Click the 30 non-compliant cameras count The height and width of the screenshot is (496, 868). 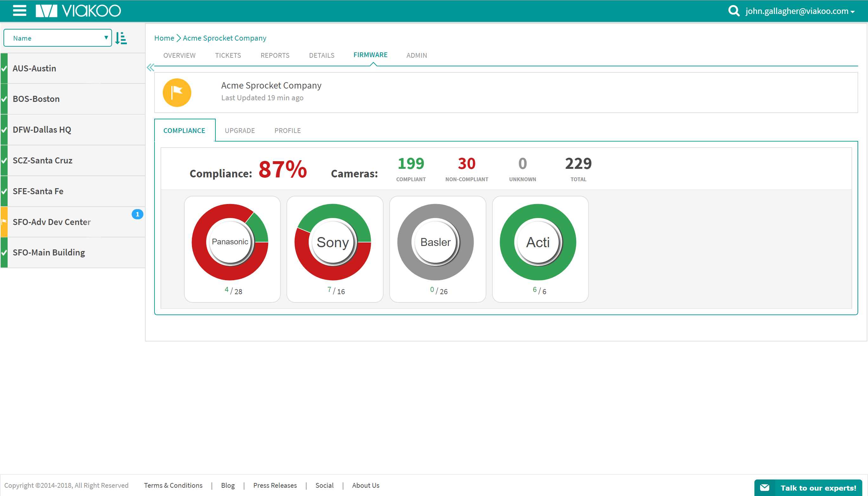467,164
